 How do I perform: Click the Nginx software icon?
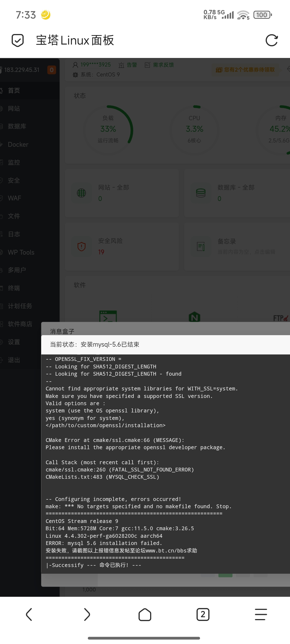194,317
